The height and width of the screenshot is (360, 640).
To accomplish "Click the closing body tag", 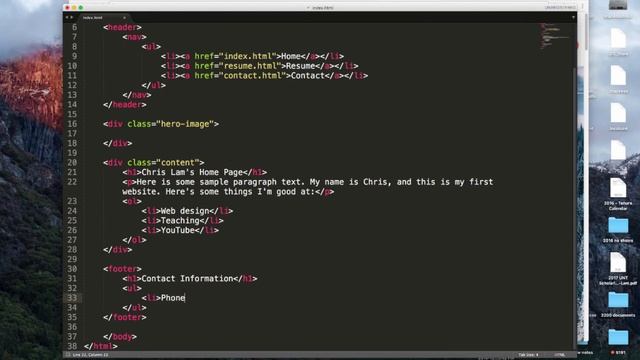I will [x=120, y=337].
